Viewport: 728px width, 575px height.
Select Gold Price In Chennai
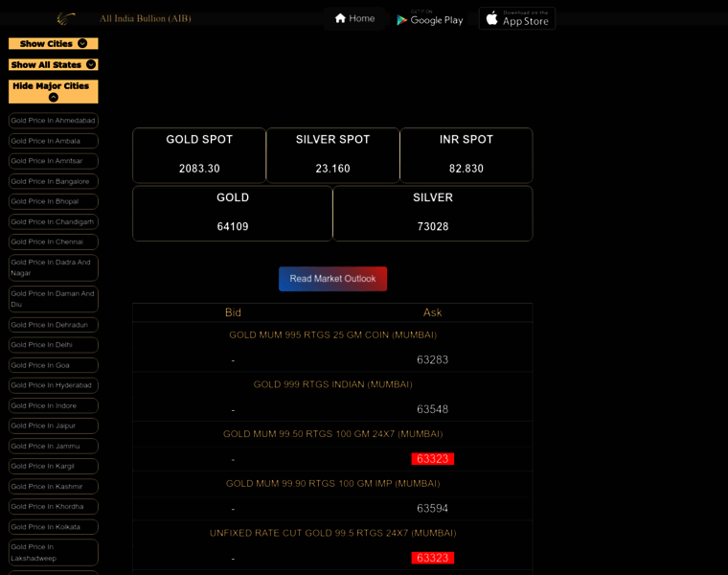tap(54, 241)
